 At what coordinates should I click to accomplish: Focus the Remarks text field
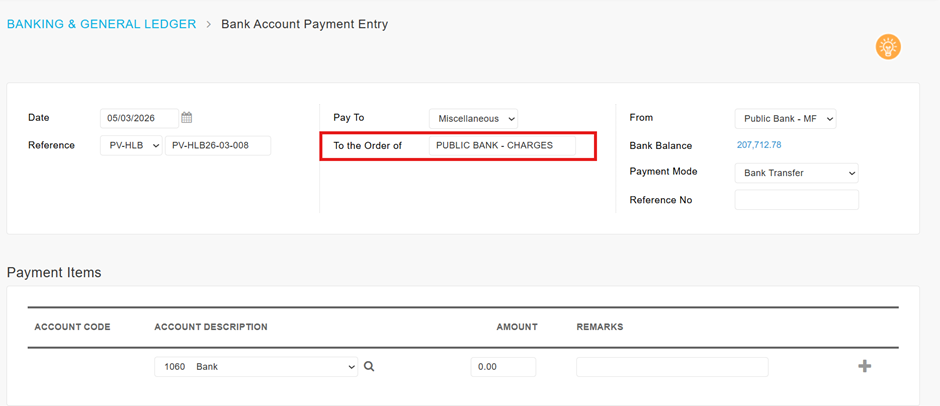tap(672, 367)
